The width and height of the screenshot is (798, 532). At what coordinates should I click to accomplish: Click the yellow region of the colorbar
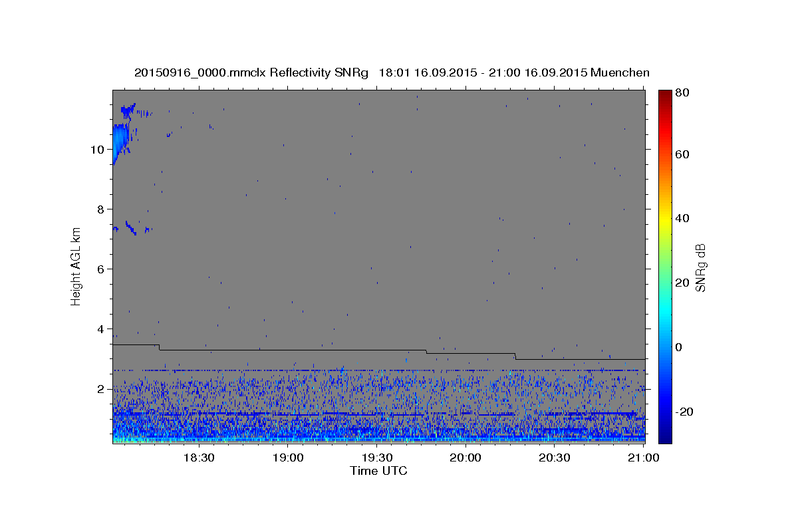(x=665, y=219)
